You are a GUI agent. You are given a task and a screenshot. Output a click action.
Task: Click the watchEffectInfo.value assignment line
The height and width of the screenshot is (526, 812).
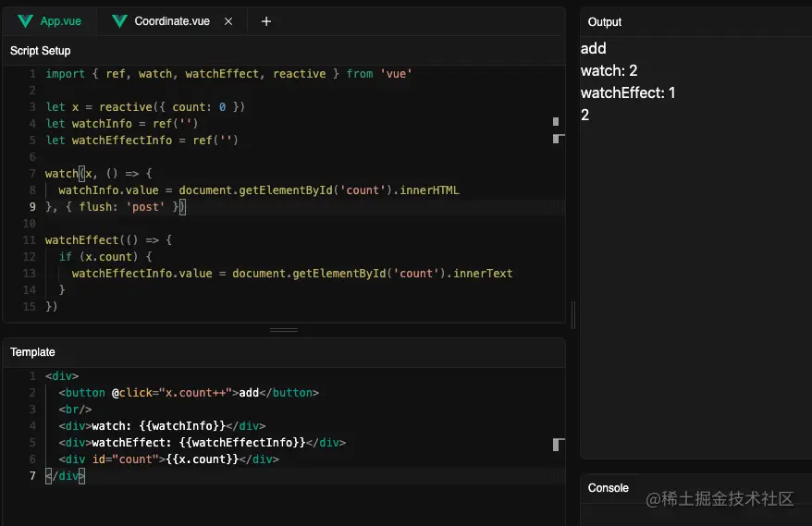pyautogui.click(x=292, y=273)
